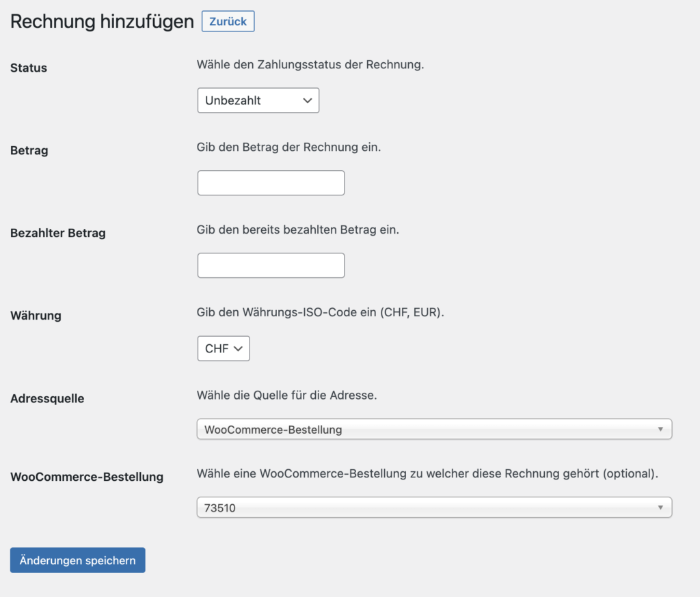This screenshot has width=700, height=597.
Task: Click the Zurück button
Action: (228, 21)
